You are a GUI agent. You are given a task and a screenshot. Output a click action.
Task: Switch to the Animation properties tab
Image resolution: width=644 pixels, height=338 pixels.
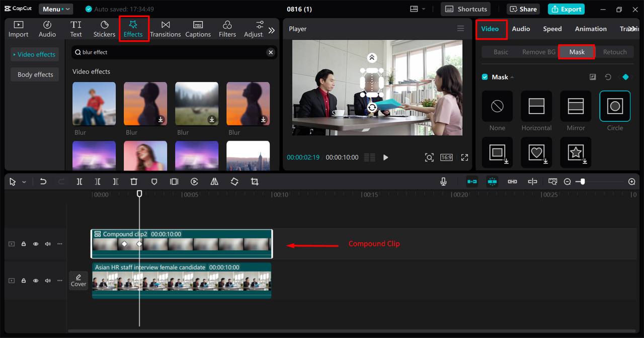pyautogui.click(x=591, y=29)
